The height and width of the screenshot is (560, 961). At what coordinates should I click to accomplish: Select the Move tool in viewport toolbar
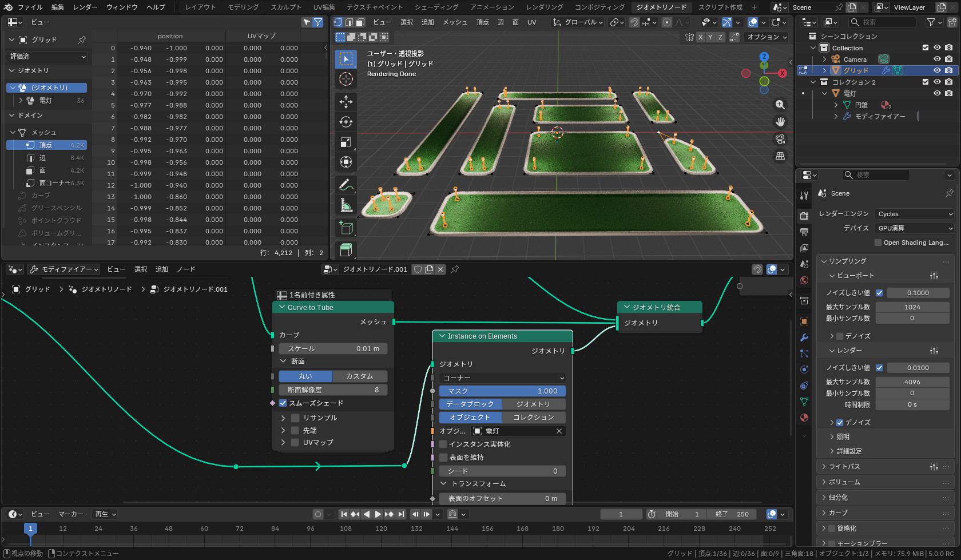click(x=346, y=102)
